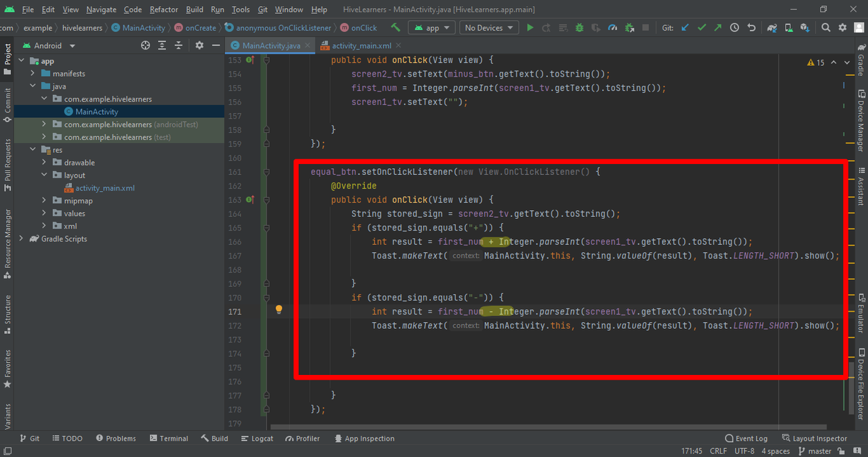Click the Stop square icon in toolbar
Image resolution: width=868 pixels, height=457 pixels.
[x=646, y=28]
